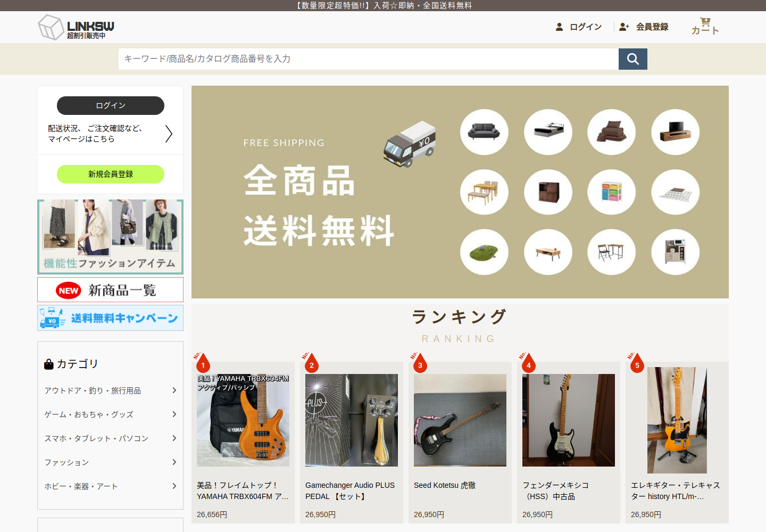
Task: Open history telecaster guitar thumbnail
Action: tap(677, 420)
